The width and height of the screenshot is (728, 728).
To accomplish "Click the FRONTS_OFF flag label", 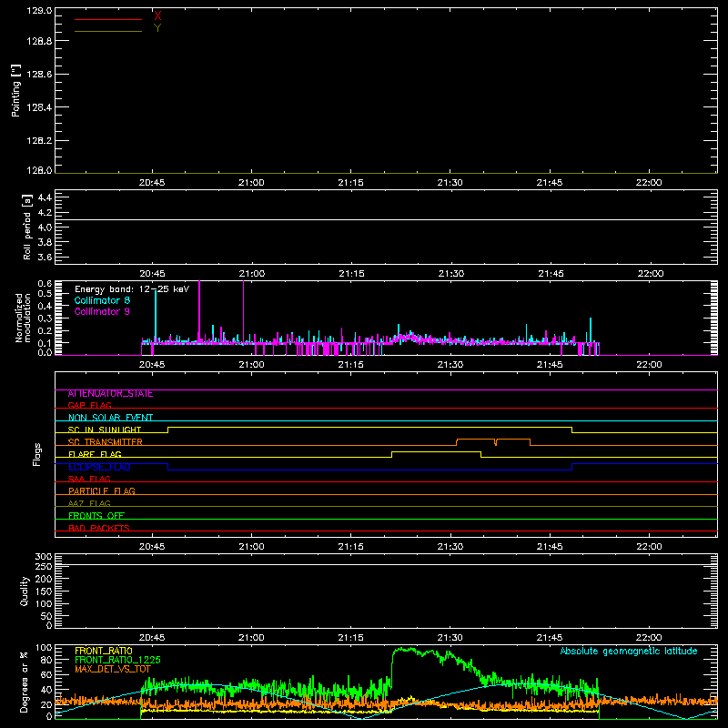I will pyautogui.click(x=96, y=516).
